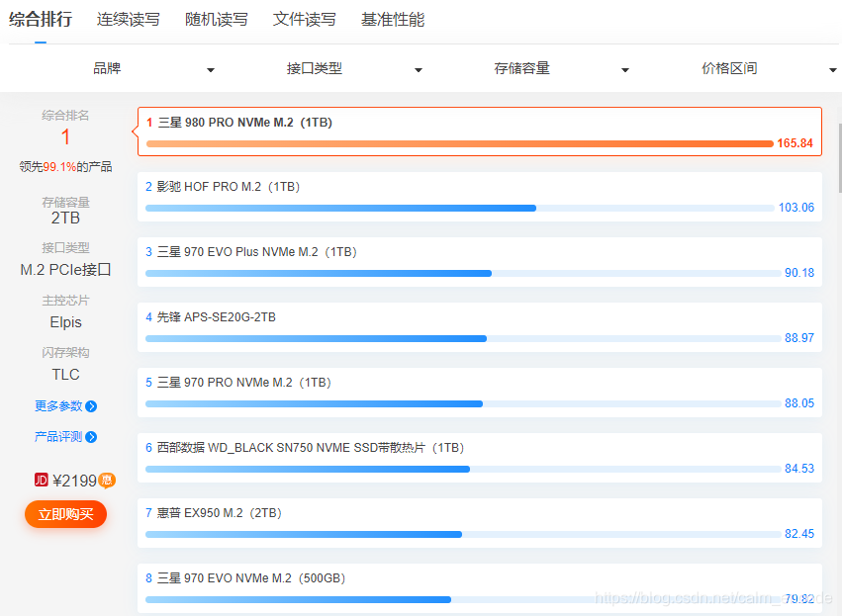The width and height of the screenshot is (842, 616).
Task: Switch to the 综合排行 tab
Action: (x=41, y=20)
